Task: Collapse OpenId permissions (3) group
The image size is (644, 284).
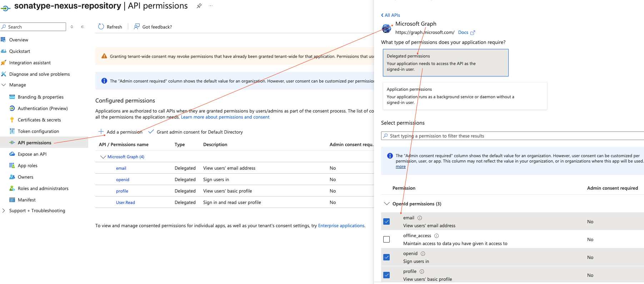Action: [386, 204]
